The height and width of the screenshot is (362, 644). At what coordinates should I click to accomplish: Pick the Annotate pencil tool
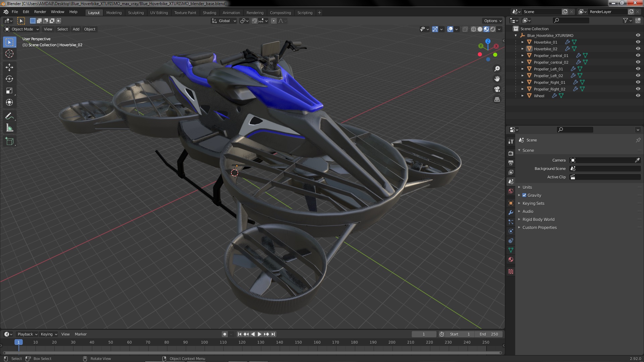pyautogui.click(x=9, y=116)
